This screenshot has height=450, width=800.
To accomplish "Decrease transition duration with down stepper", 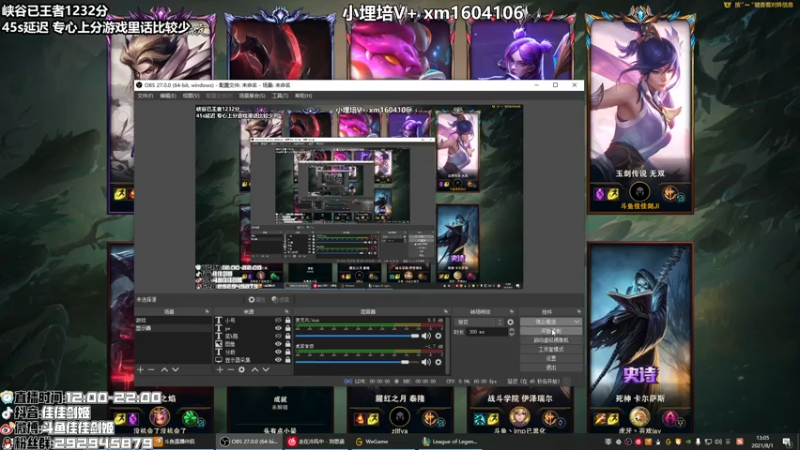I will pyautogui.click(x=511, y=334).
